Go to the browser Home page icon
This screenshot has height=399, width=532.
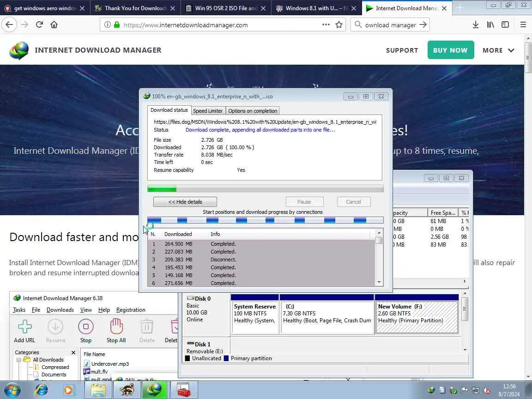[x=54, y=24]
